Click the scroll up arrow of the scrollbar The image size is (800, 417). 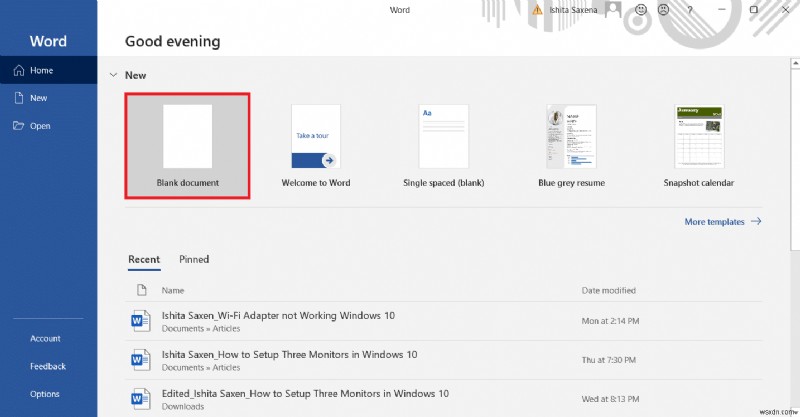(795, 63)
